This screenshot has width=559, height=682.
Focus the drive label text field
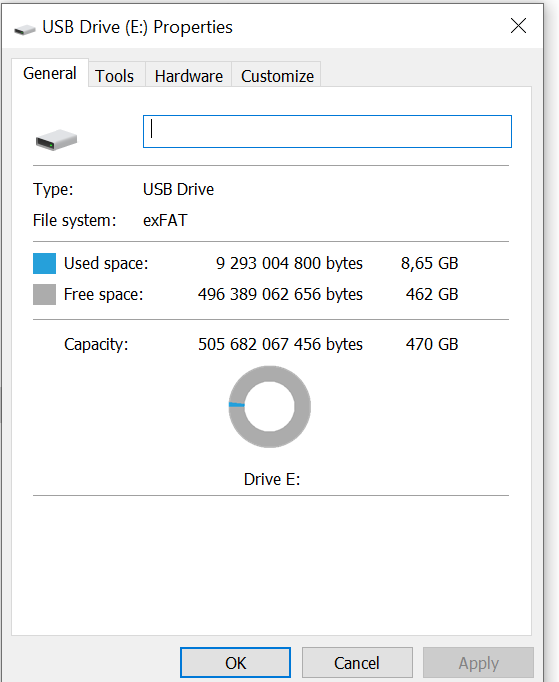pos(327,131)
